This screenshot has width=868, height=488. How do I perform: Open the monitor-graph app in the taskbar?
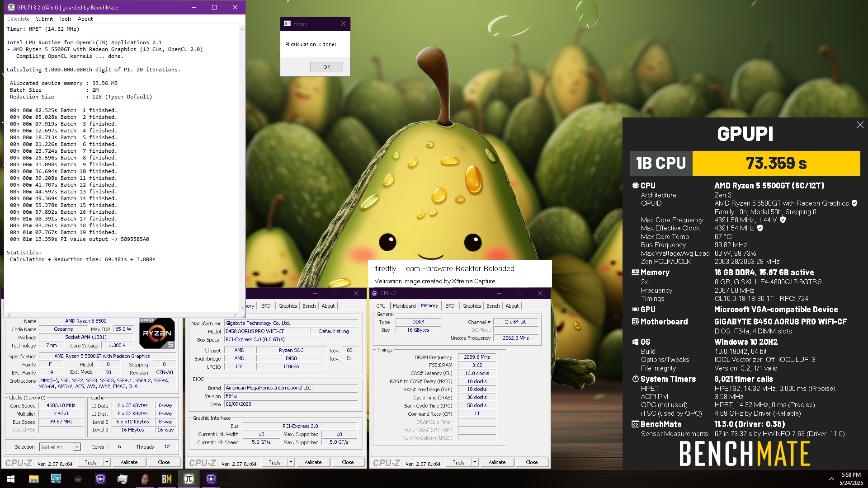coord(123,479)
